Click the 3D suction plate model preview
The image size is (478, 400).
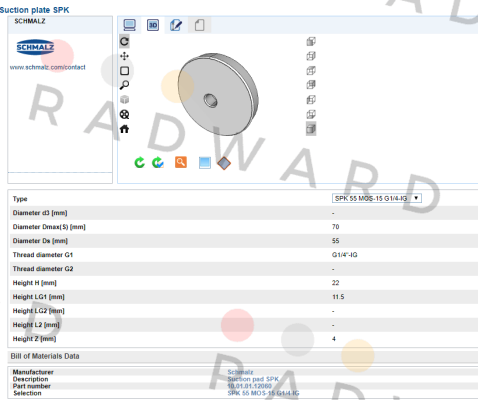[218, 94]
